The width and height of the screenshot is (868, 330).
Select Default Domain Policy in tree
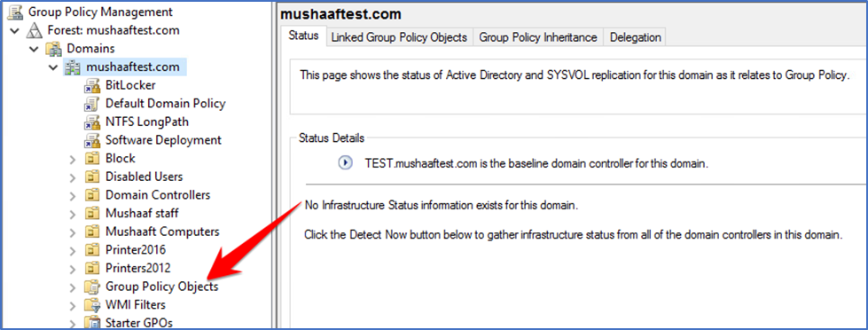tap(166, 104)
